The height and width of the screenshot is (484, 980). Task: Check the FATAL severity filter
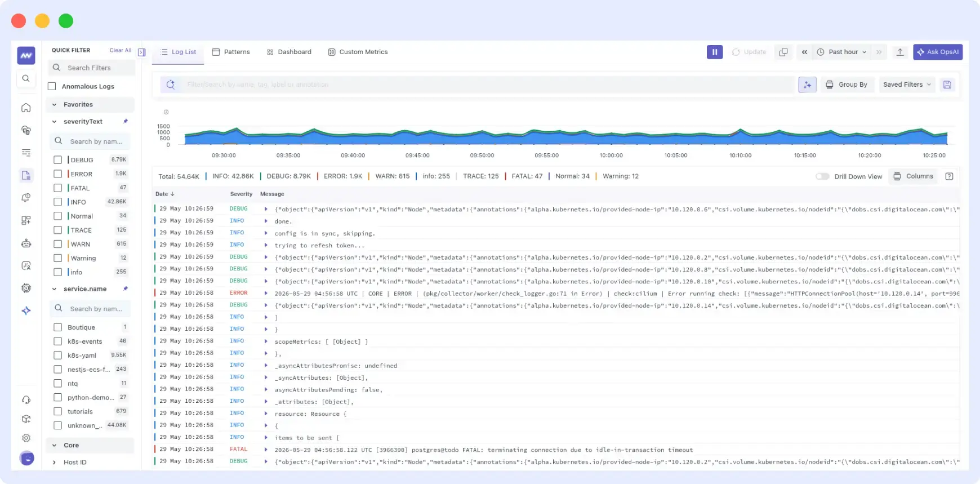coord(57,188)
